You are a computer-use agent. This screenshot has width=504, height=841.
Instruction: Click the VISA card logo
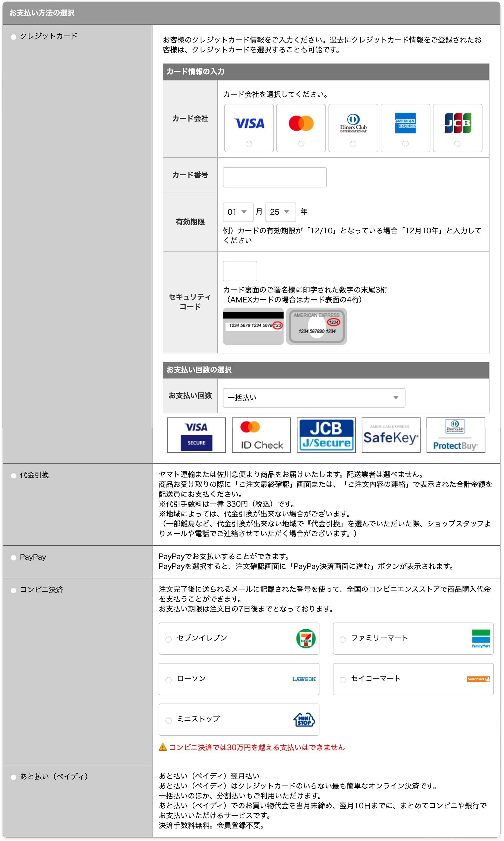point(249,123)
